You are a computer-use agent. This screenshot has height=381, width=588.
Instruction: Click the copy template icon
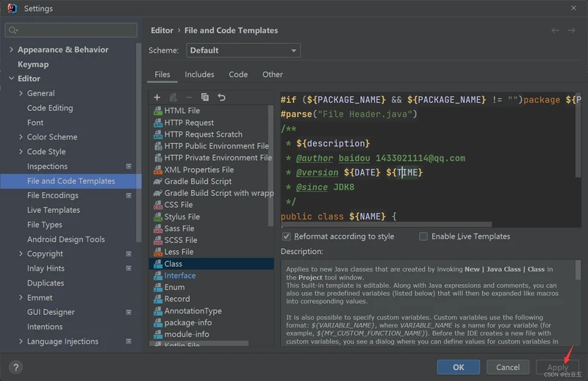(x=205, y=97)
